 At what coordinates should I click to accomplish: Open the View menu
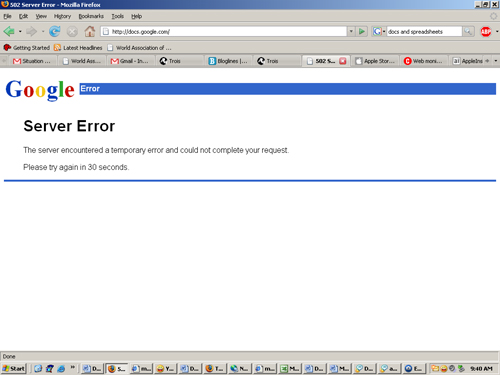(x=41, y=16)
